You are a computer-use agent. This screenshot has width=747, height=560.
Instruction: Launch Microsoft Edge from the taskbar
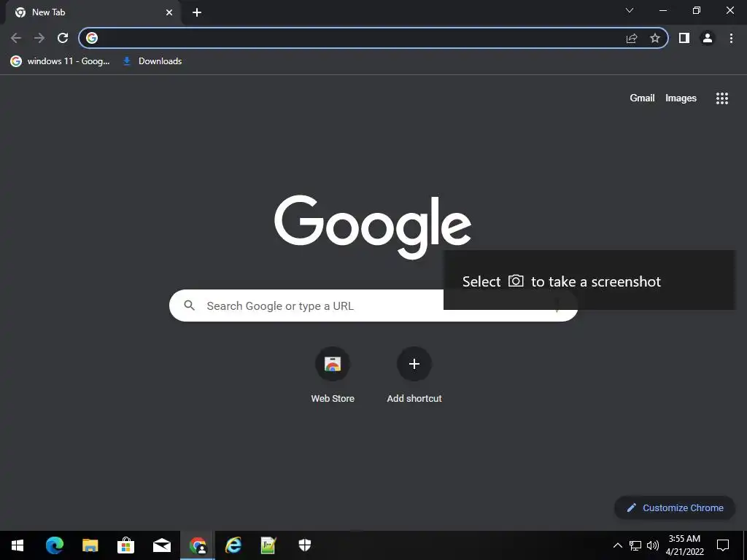[x=54, y=545]
